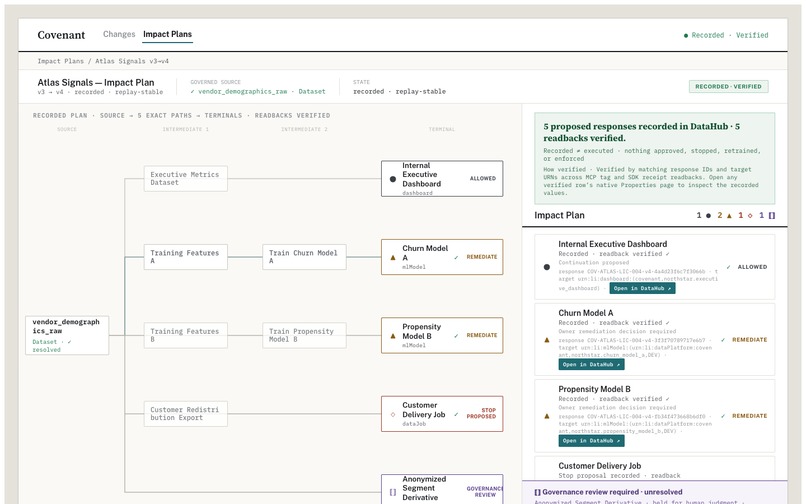The height and width of the screenshot is (504, 806).
Task: Select the Training Features B node
Action: (x=186, y=335)
